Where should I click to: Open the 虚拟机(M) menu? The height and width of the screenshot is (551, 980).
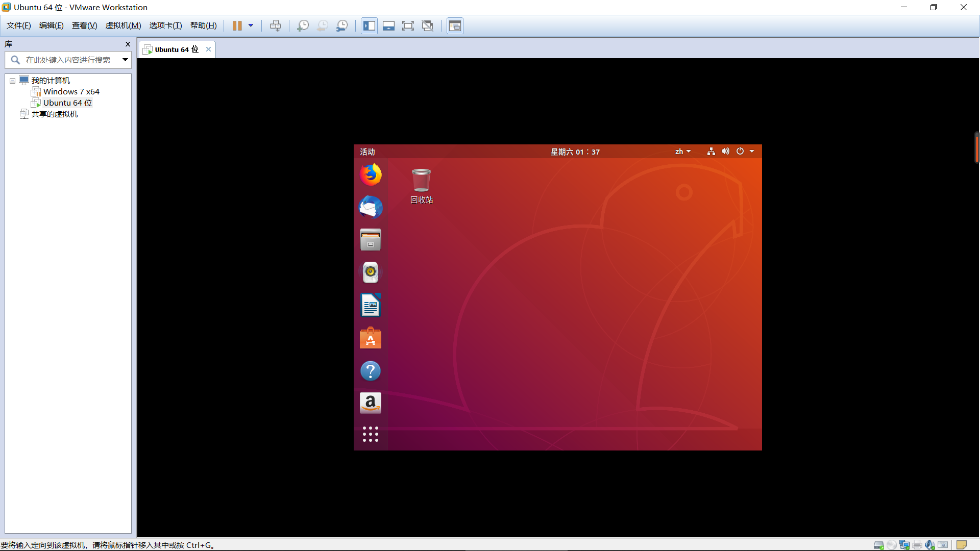123,26
